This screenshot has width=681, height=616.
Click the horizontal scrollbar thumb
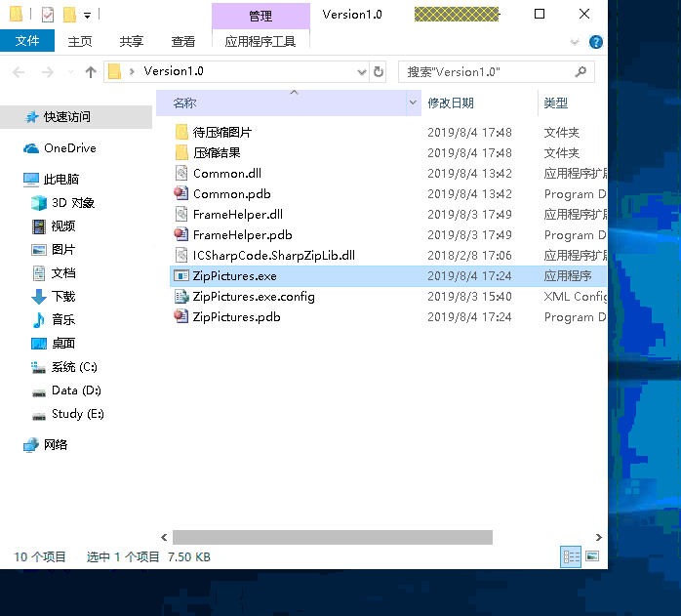click(333, 537)
